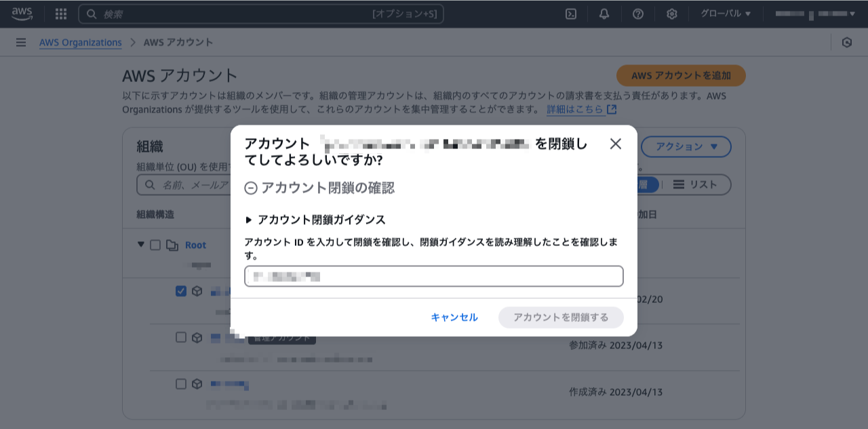Click the AWS アカウント breadcrumb text

point(178,42)
